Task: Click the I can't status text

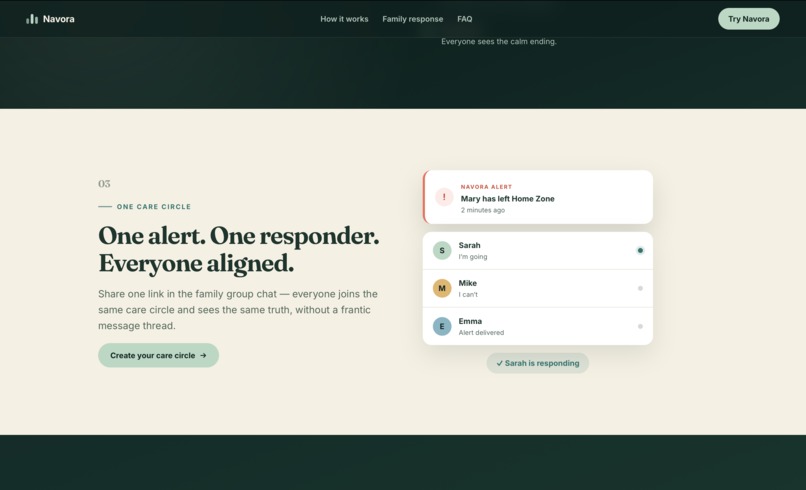Action: 468,295
